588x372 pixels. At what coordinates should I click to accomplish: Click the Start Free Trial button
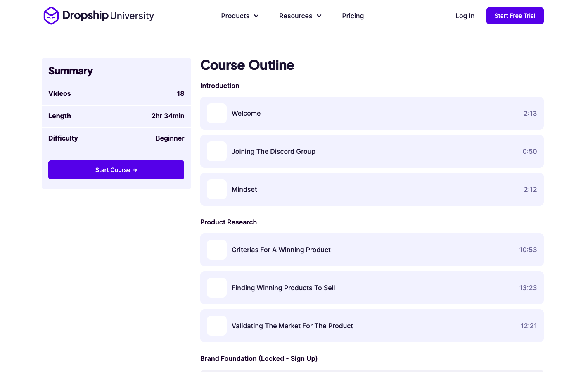pos(515,16)
